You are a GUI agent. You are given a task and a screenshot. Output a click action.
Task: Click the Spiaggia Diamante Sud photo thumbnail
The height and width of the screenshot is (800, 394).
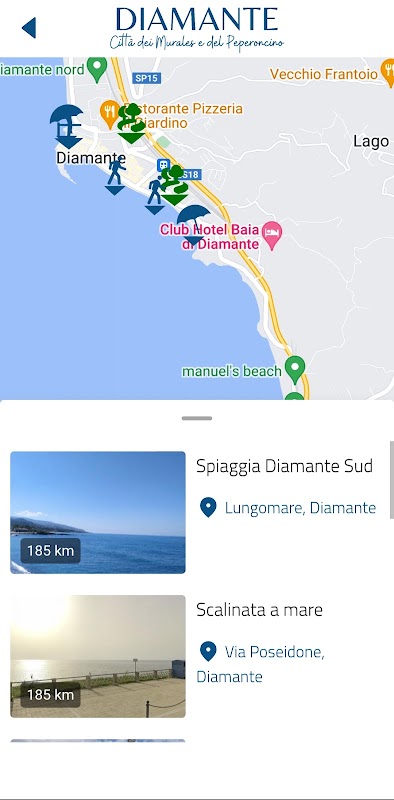point(98,512)
